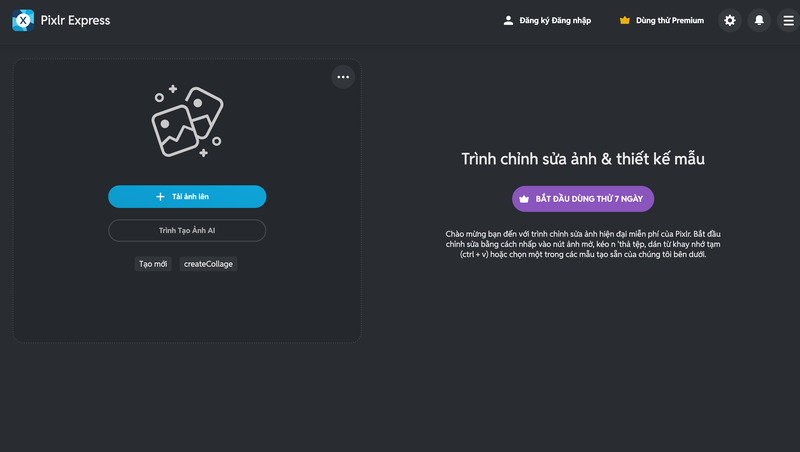Open notifications bell icon
The height and width of the screenshot is (452, 800).
[x=759, y=20]
